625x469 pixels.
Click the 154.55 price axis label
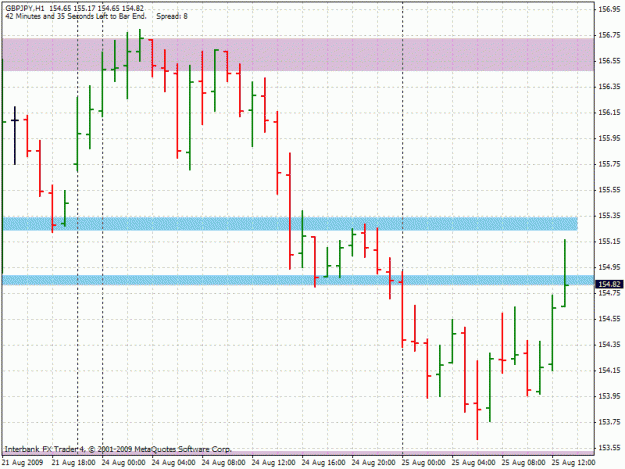tap(609, 319)
